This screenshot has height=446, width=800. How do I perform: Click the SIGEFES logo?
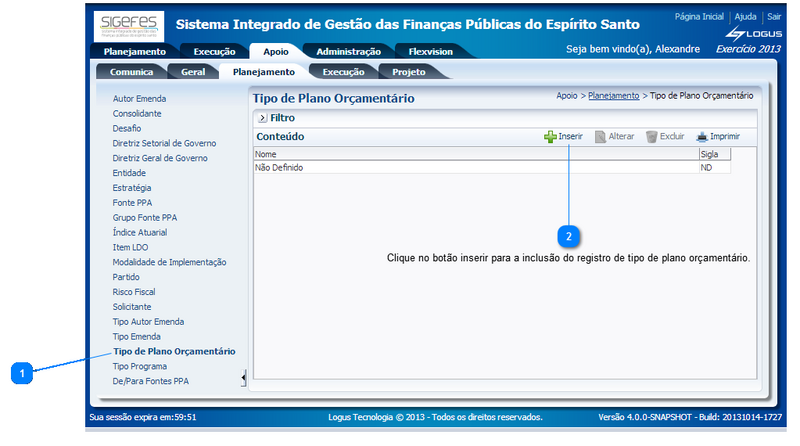click(129, 24)
